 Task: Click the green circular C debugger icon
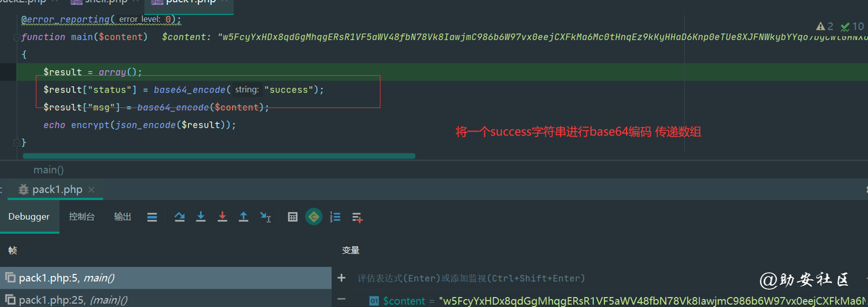point(314,217)
